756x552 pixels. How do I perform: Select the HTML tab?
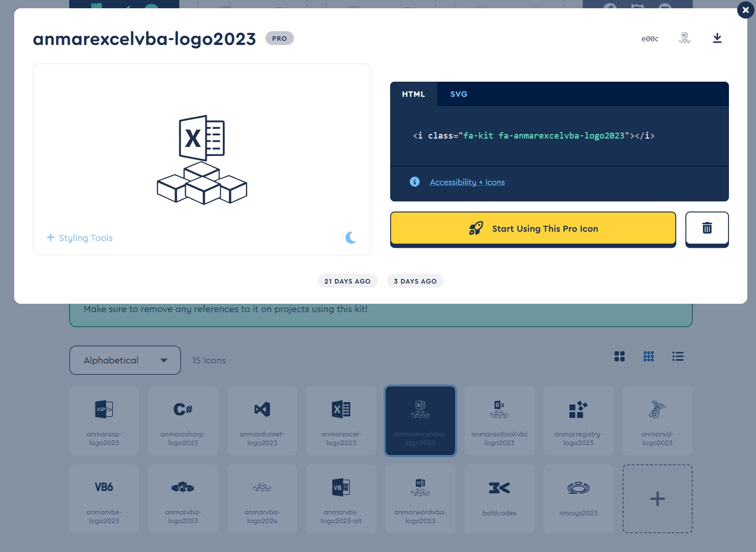414,94
